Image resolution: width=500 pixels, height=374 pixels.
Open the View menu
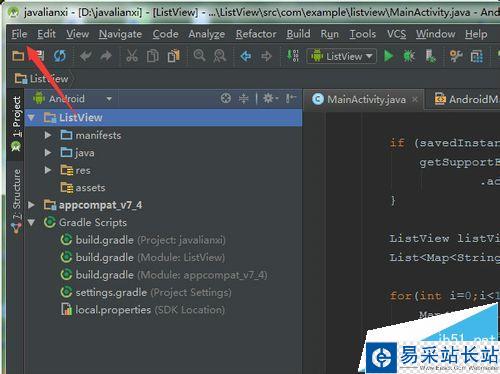coord(77,34)
